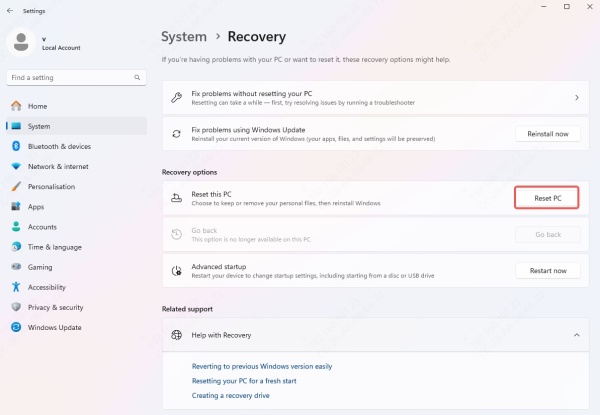The height and width of the screenshot is (415, 600).
Task: Click the wrench icon beside Fix problems without resetting
Action: tap(176, 98)
